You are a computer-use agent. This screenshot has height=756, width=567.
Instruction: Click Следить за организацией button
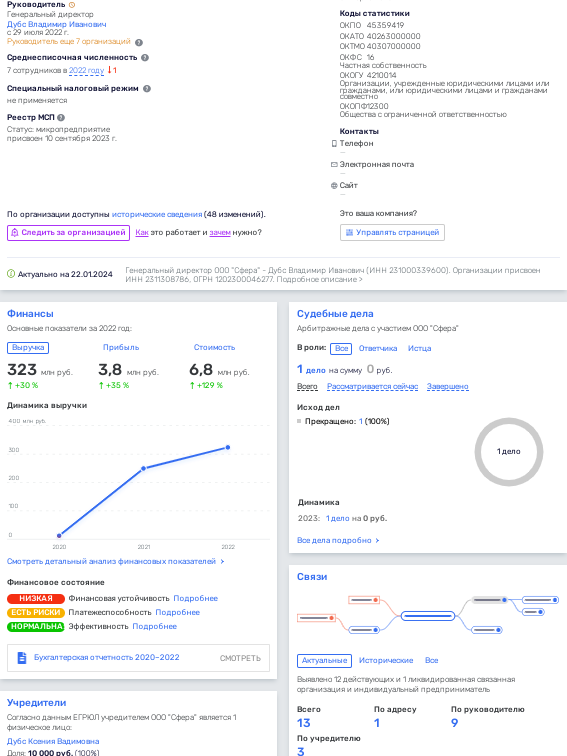tap(68, 232)
